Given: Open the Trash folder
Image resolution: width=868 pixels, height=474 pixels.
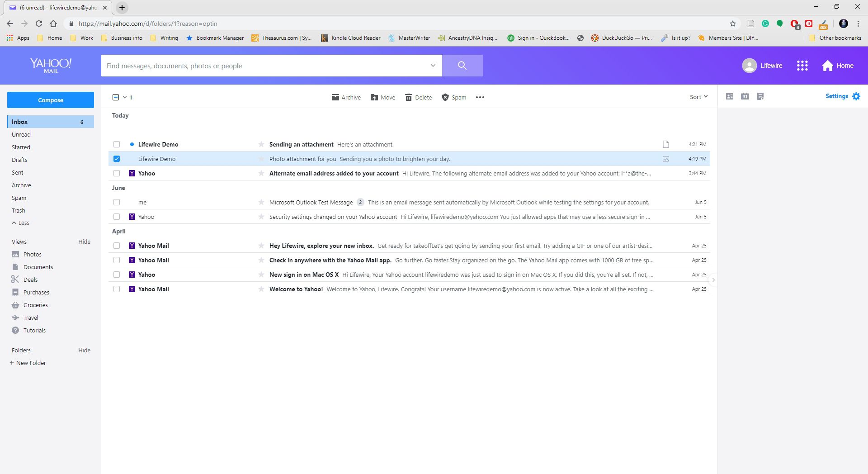Looking at the screenshot, I should [19, 210].
